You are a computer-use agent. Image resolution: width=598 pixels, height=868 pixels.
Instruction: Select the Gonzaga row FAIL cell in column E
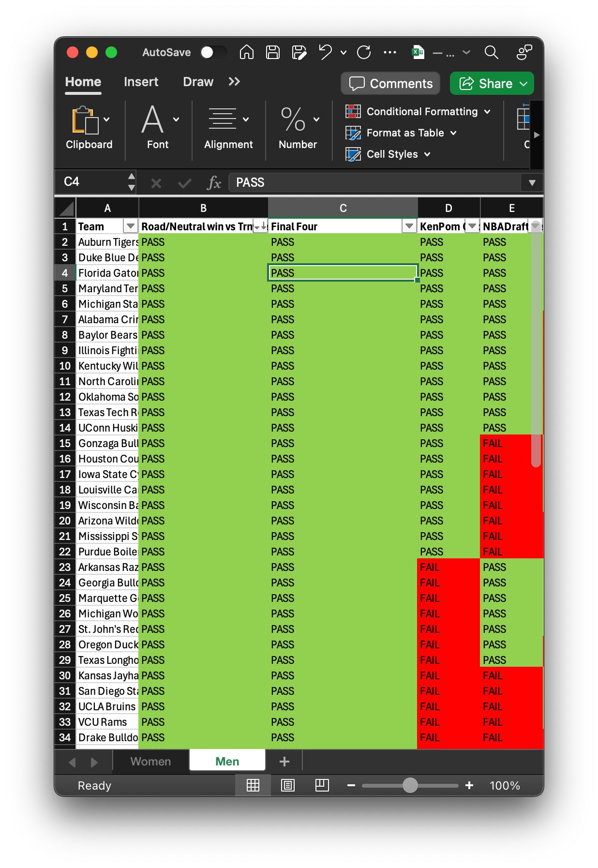pyautogui.click(x=512, y=443)
